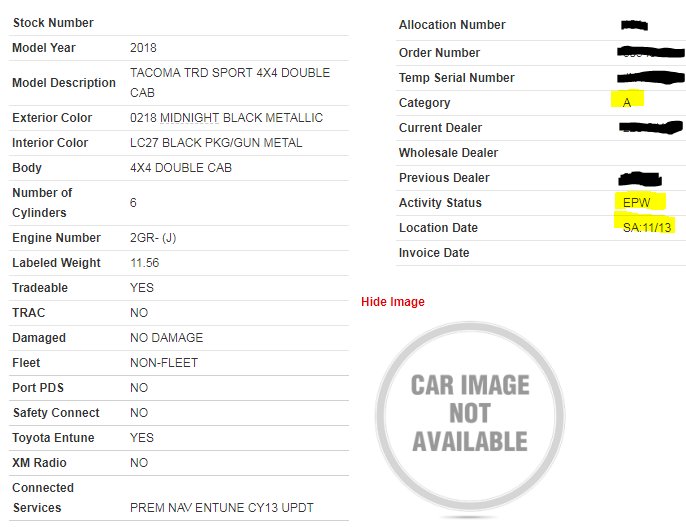Click the 4X4 DOUBLE CAB body value
Screen dimensions: 686x527
point(181,168)
